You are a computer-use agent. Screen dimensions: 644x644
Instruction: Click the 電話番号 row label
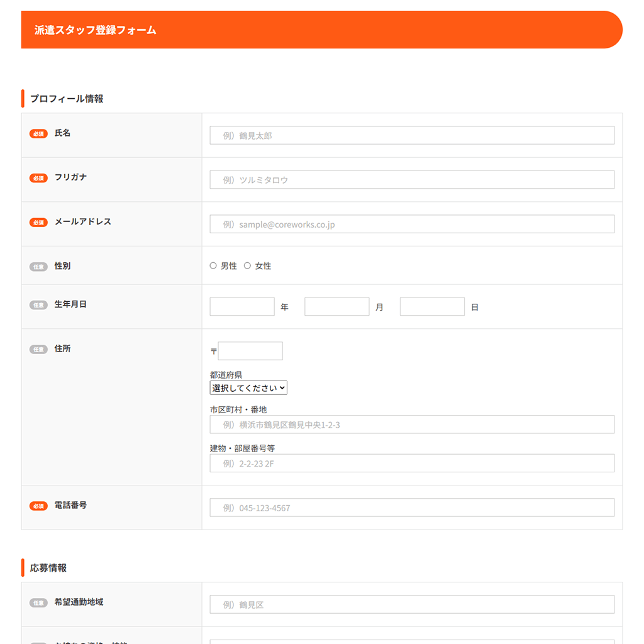[x=70, y=505]
